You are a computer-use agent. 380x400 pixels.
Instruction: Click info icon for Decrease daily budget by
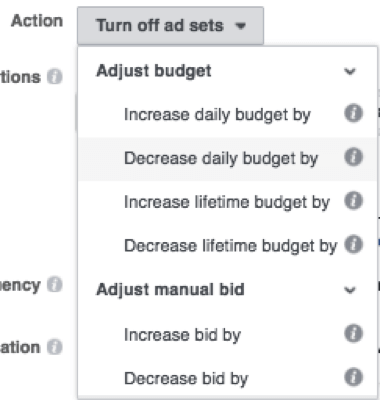tap(353, 157)
